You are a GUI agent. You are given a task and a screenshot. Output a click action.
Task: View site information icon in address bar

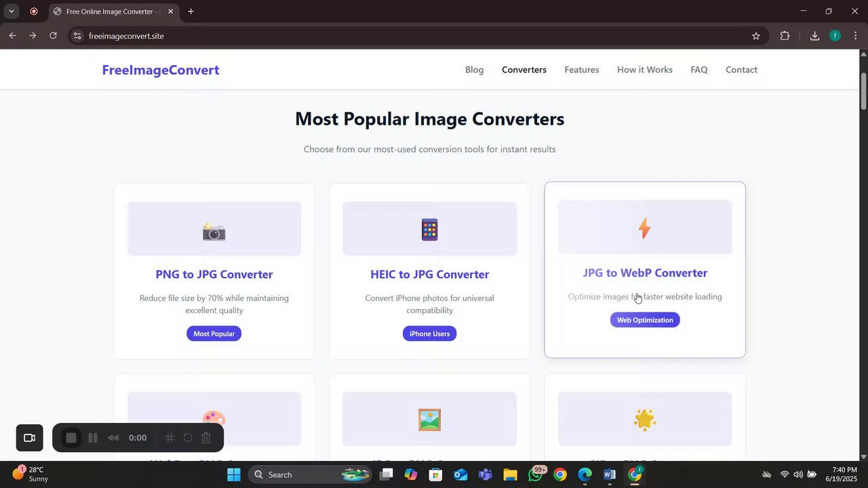point(77,36)
